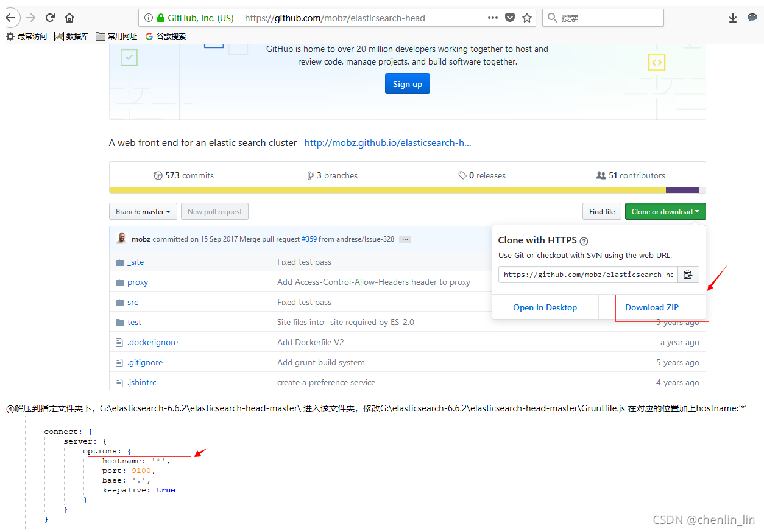Image resolution: width=764 pixels, height=532 pixels.
Task: Click commit message 'Add Dockerfile V2'
Action: click(311, 343)
